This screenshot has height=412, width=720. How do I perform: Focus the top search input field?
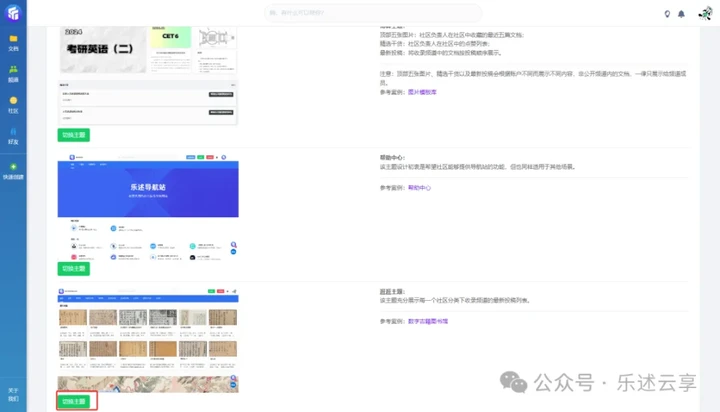click(x=373, y=13)
